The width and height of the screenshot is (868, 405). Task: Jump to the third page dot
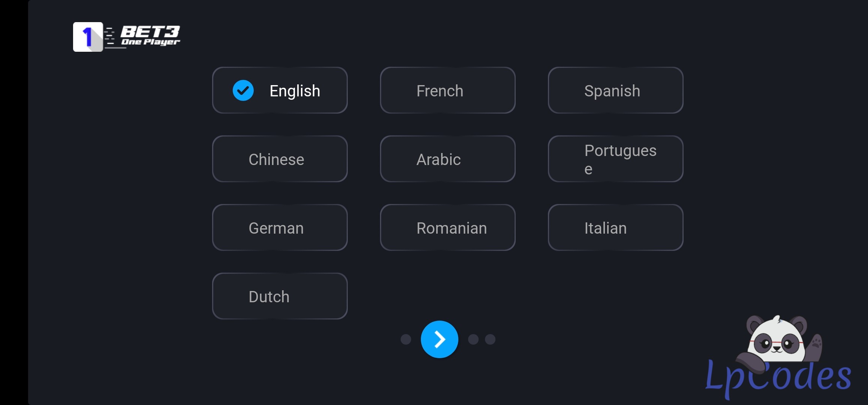coord(473,339)
